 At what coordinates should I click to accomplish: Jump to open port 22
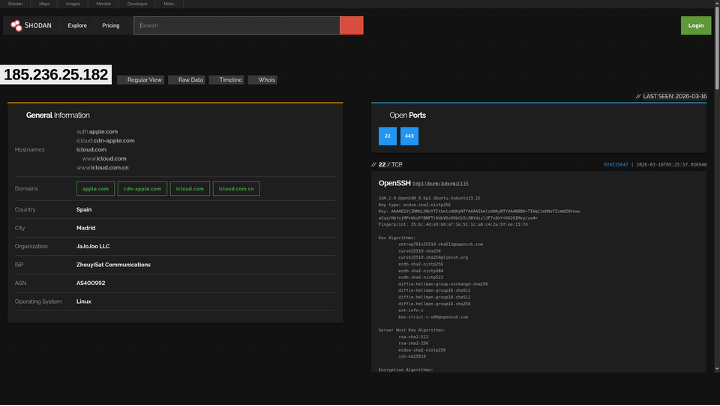click(x=387, y=135)
